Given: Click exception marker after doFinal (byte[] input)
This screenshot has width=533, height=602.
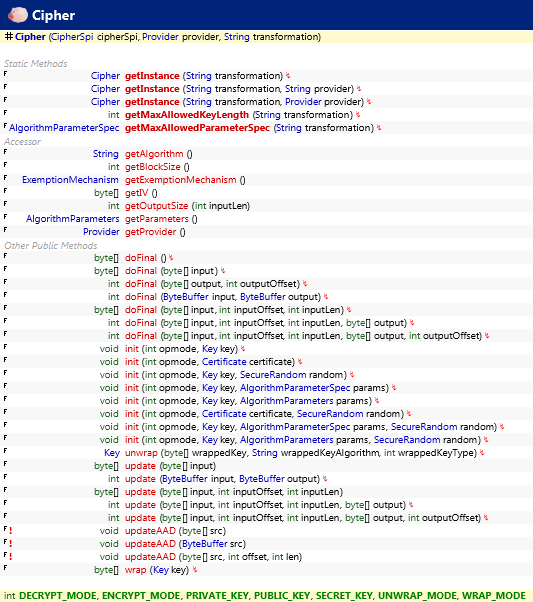Looking at the screenshot, I should (x=223, y=271).
